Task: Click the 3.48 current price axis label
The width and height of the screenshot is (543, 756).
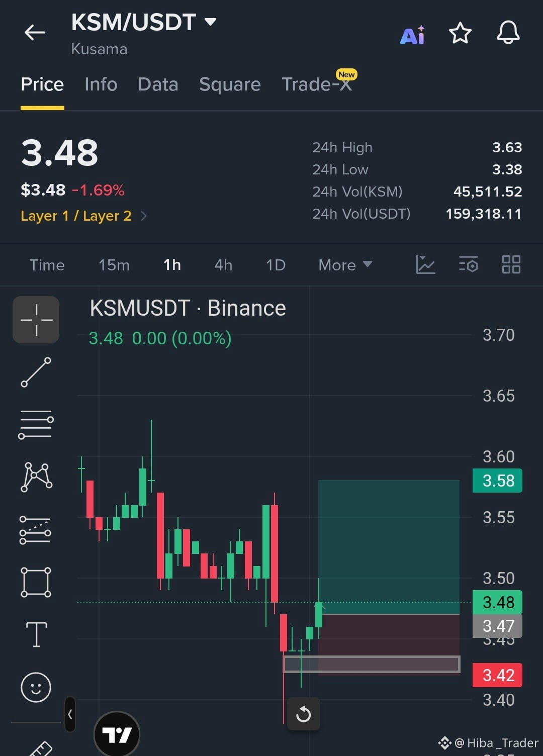Action: tap(498, 602)
